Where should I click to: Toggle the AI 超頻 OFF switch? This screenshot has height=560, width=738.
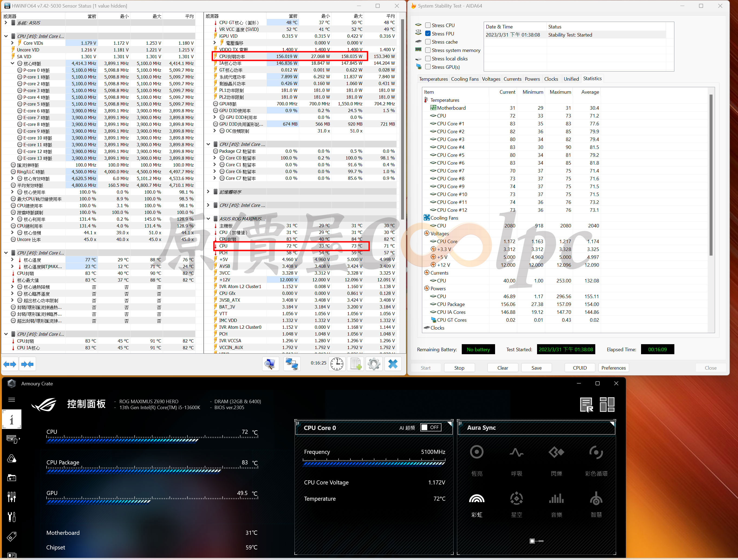431,427
